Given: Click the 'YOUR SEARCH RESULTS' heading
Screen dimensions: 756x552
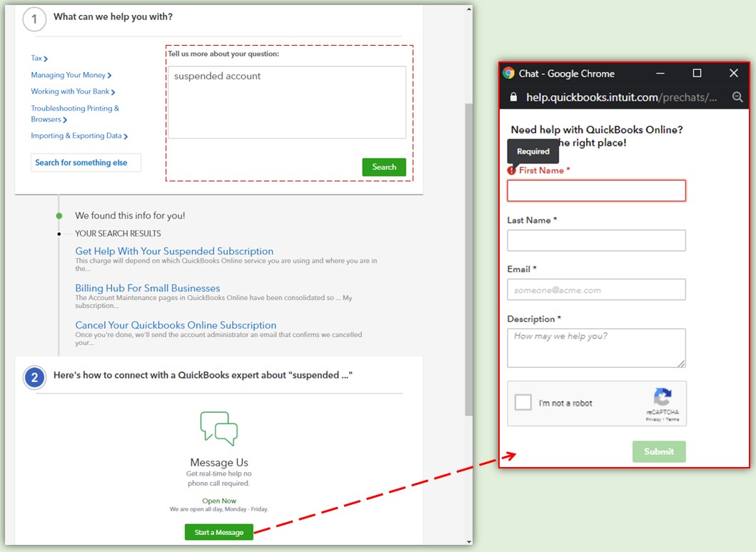Looking at the screenshot, I should click(118, 234).
